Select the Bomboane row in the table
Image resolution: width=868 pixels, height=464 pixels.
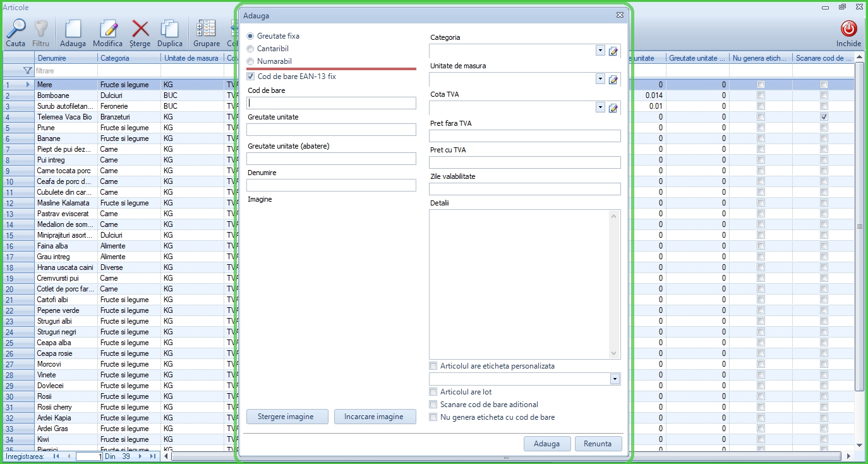65,95
